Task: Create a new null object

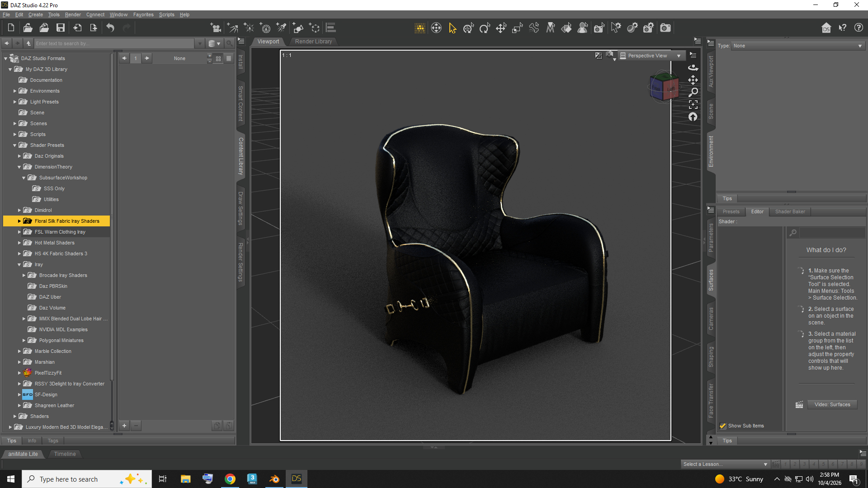Action: [315, 28]
